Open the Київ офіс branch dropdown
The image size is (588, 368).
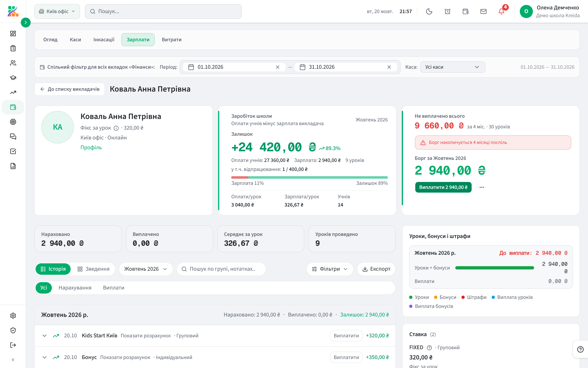click(x=57, y=11)
